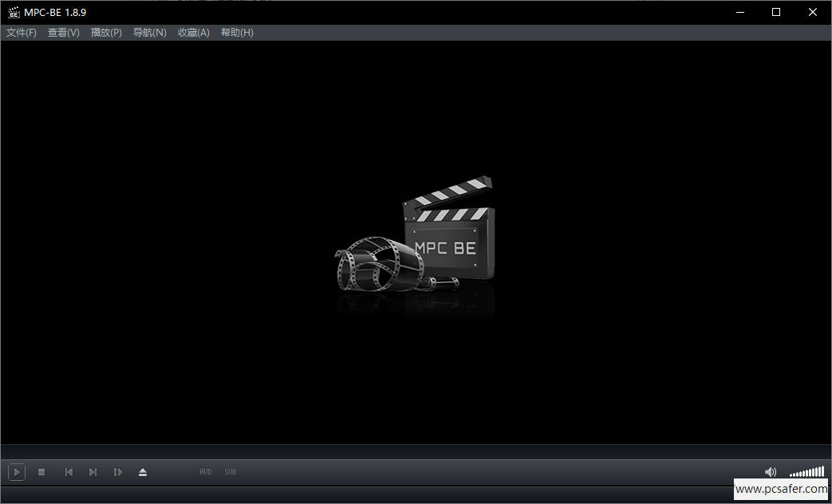Viewport: 832px width, 504px height.
Task: Open the 帮助(H) menu
Action: (x=236, y=32)
